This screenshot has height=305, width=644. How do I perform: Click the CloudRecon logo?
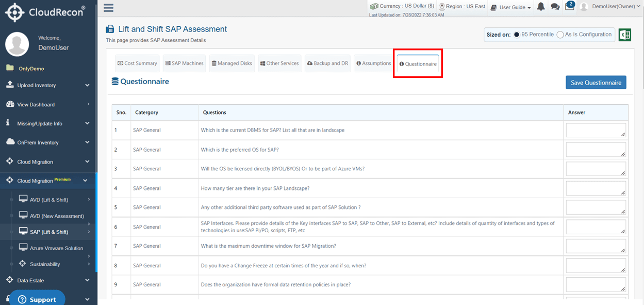(45, 12)
